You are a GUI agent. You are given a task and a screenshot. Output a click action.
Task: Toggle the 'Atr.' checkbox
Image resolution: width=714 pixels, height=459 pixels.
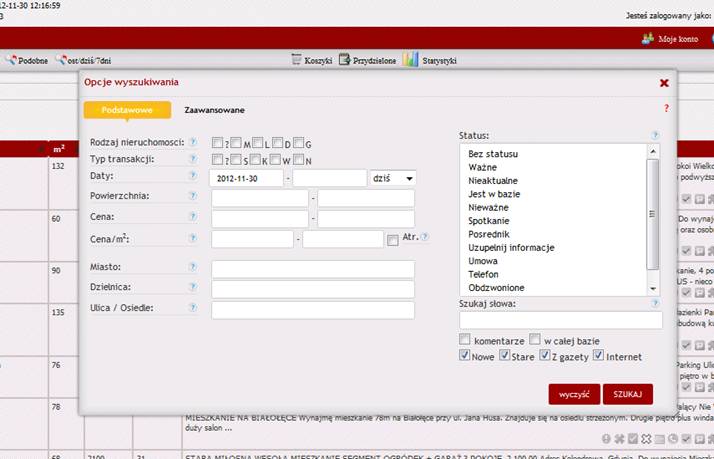tap(392, 239)
